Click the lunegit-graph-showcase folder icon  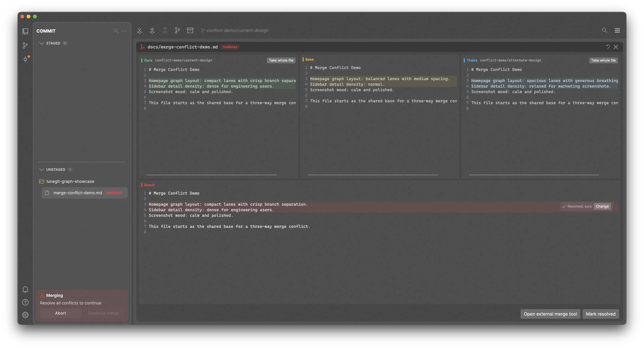coord(42,181)
